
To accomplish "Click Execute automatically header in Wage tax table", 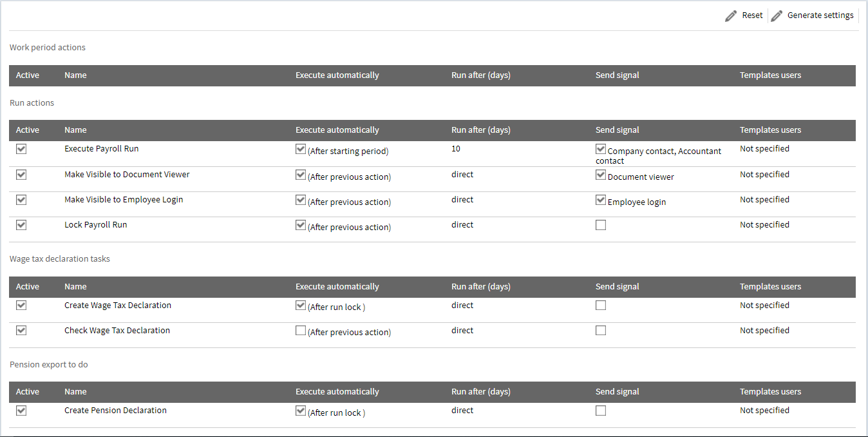I will 337,287.
